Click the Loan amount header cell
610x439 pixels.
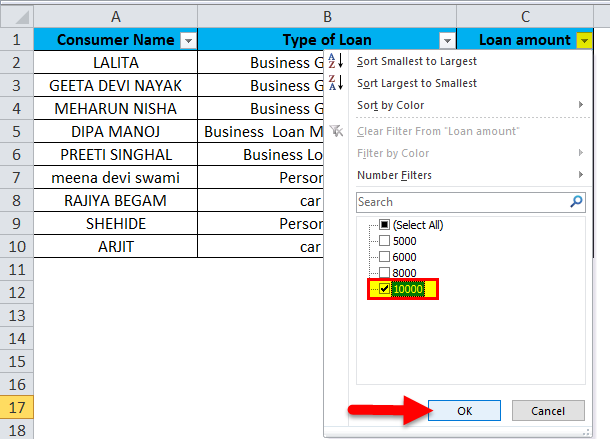coord(525,40)
